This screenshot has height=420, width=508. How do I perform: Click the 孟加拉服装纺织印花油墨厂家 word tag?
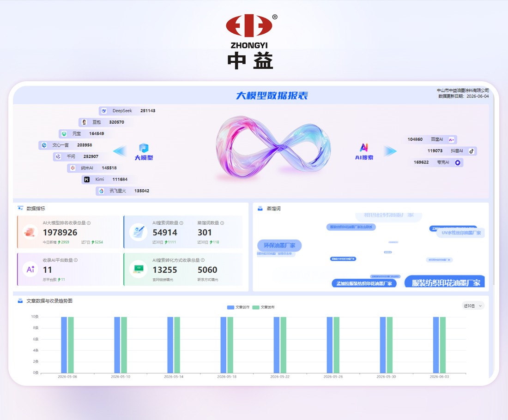(364, 284)
